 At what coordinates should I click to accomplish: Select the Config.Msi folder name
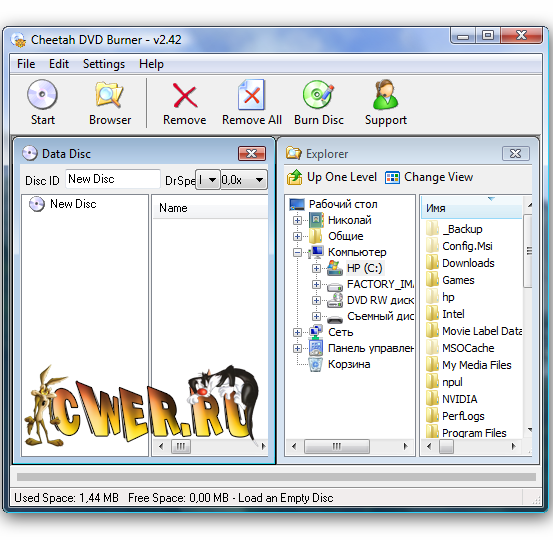coord(467,246)
